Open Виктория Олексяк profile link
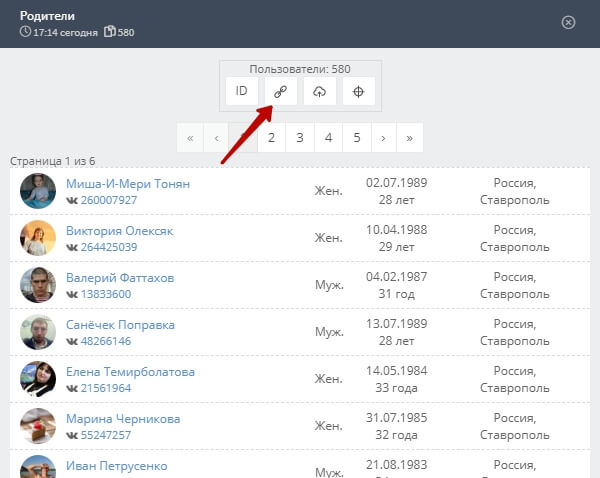 pos(119,231)
